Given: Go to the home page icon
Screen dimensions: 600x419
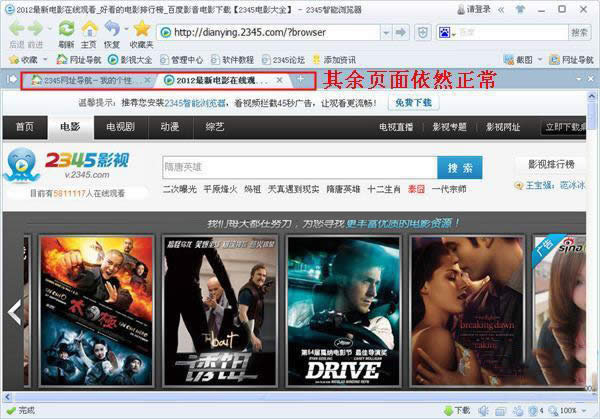Looking at the screenshot, I should click(90, 29).
